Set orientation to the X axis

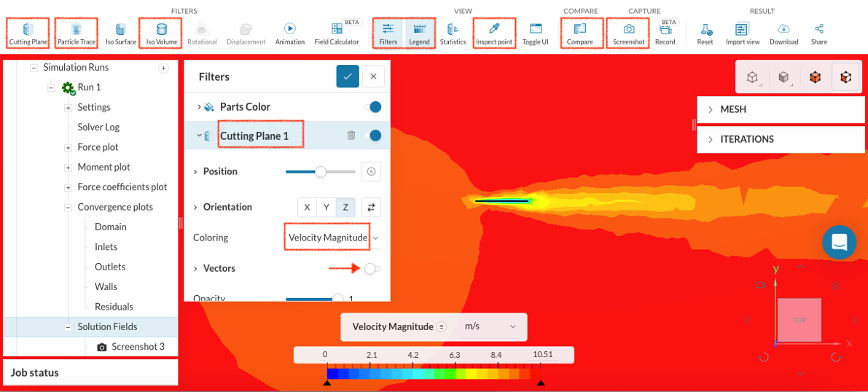click(307, 208)
